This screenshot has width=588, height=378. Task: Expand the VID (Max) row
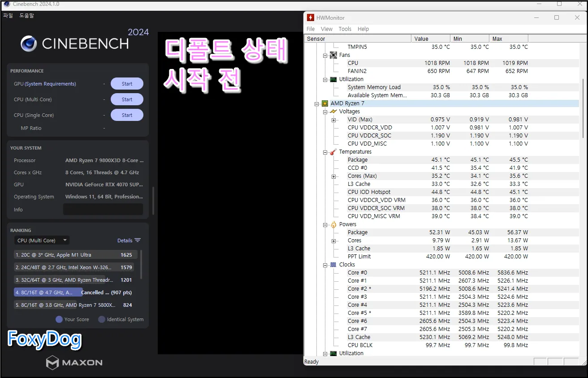pos(333,120)
